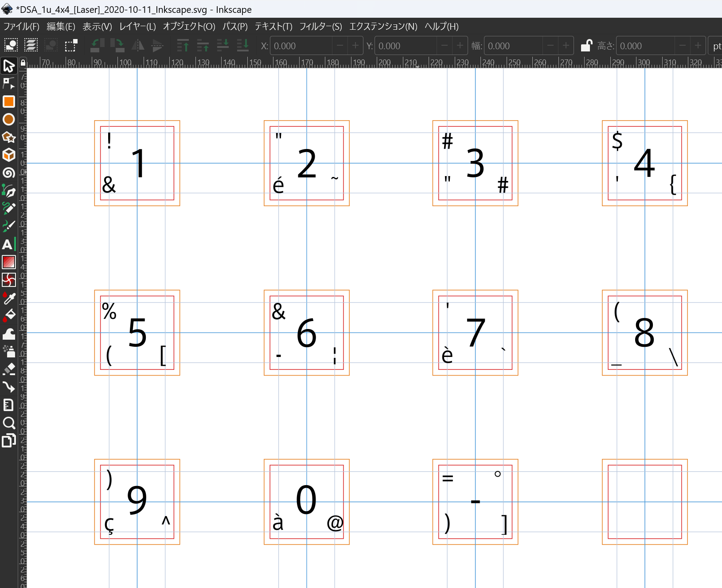Select the Spray tool
The height and width of the screenshot is (588, 722).
click(9, 351)
